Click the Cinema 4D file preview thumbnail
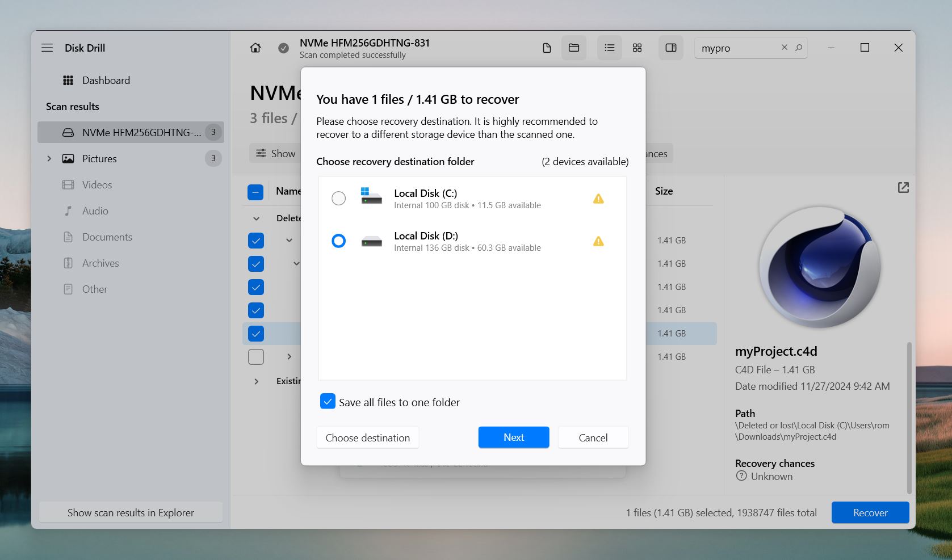The image size is (952, 560). point(820,267)
